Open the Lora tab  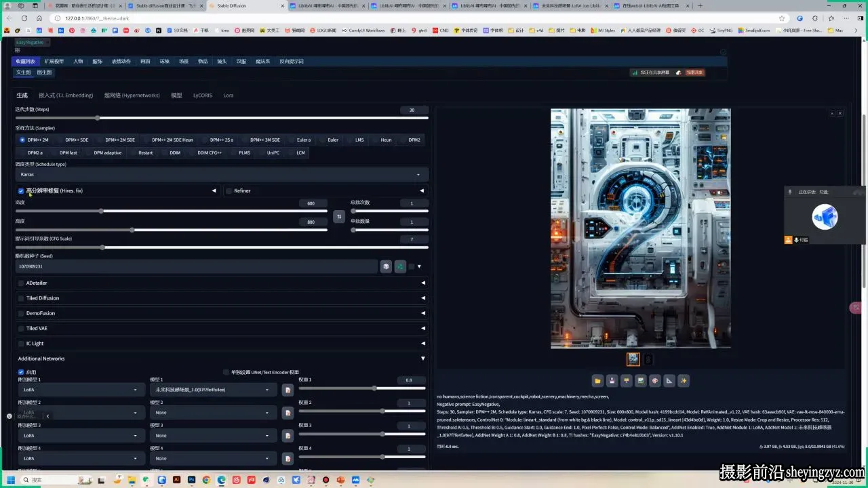click(229, 96)
